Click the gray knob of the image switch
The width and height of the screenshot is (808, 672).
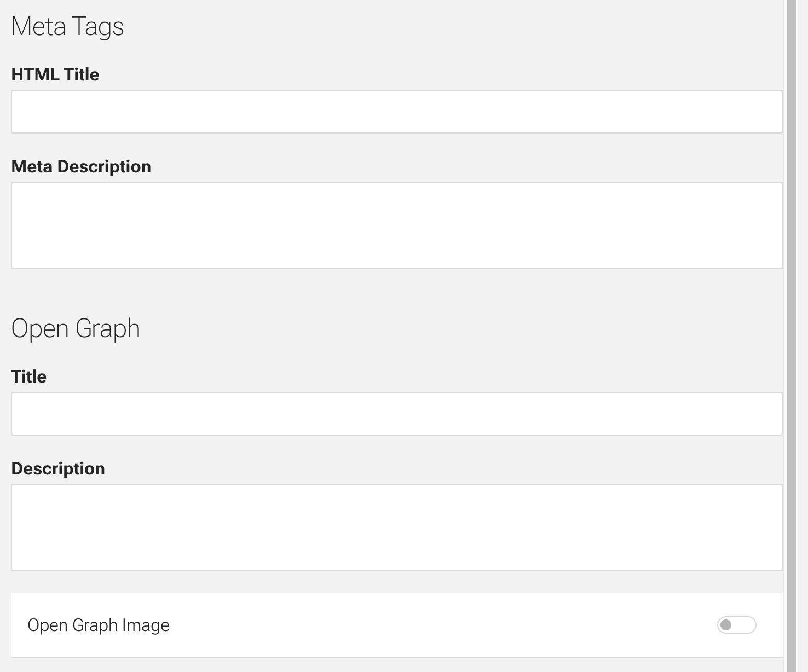click(x=726, y=625)
